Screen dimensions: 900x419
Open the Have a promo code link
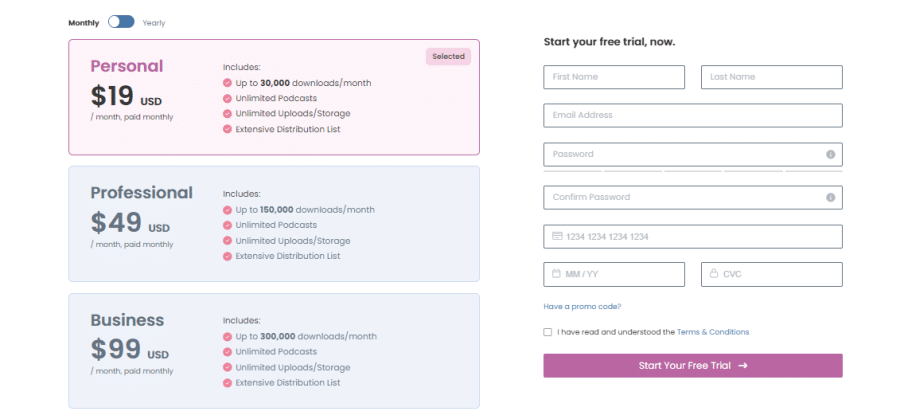click(x=582, y=307)
